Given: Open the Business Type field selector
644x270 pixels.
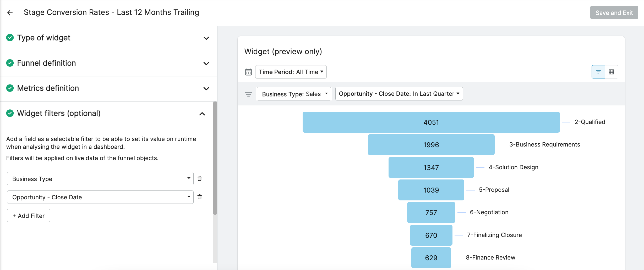Looking at the screenshot, I should (x=100, y=179).
